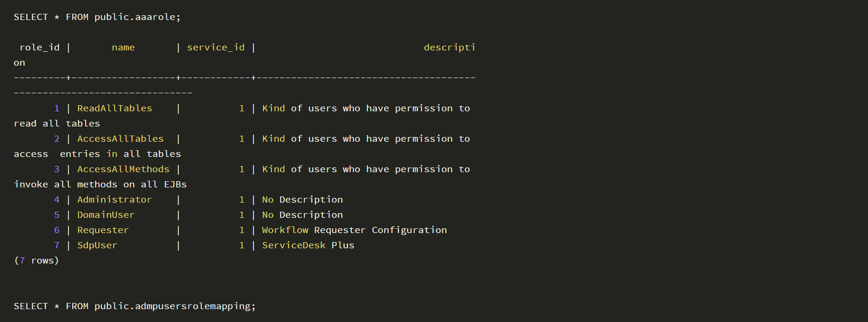The height and width of the screenshot is (322, 868).
Task: Click the No Description text for Administrator
Action: [302, 200]
